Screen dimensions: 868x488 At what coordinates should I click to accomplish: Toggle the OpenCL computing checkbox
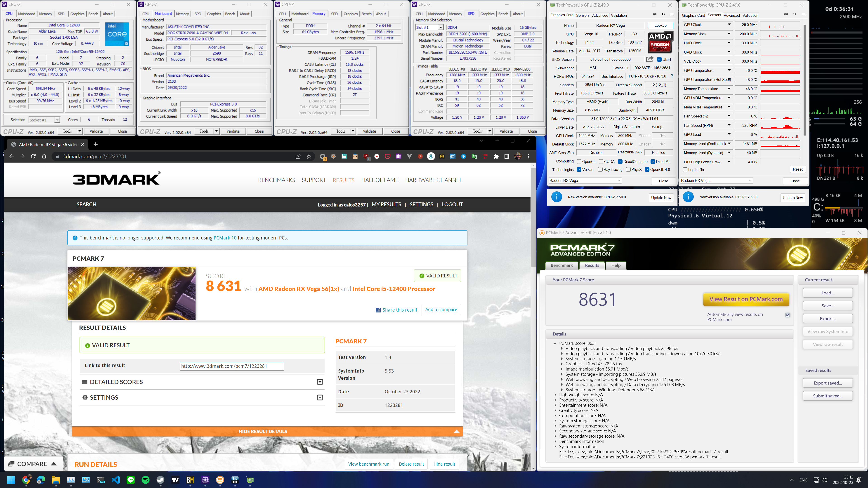pyautogui.click(x=579, y=162)
